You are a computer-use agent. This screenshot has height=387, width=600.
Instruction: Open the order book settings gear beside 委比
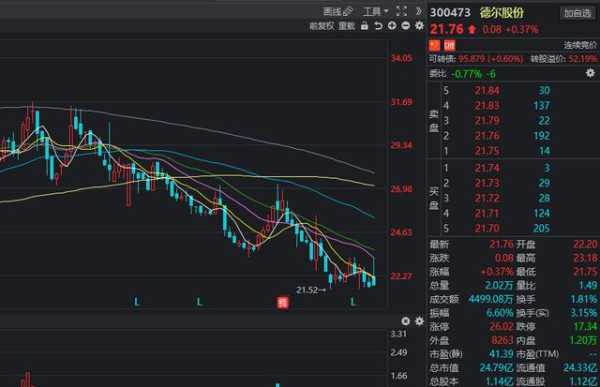(590, 73)
